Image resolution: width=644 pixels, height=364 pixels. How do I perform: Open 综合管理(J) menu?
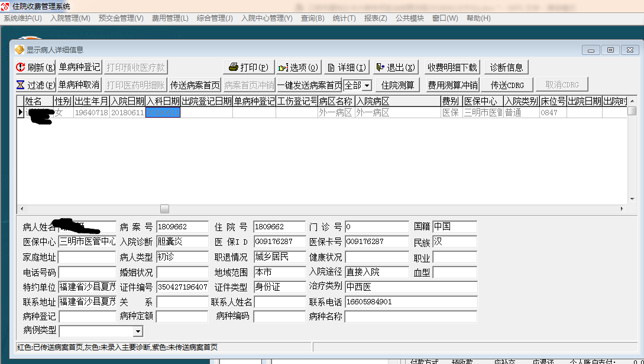[x=215, y=18]
